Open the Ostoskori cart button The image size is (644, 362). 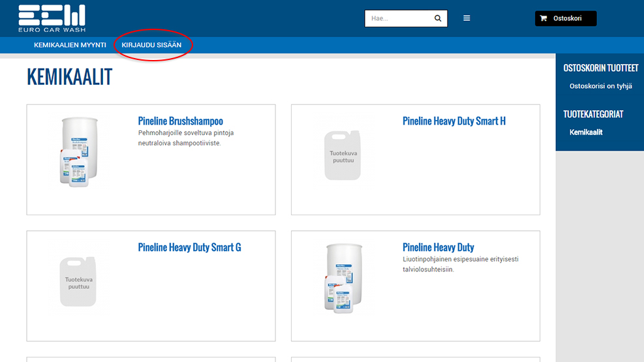coord(566,18)
